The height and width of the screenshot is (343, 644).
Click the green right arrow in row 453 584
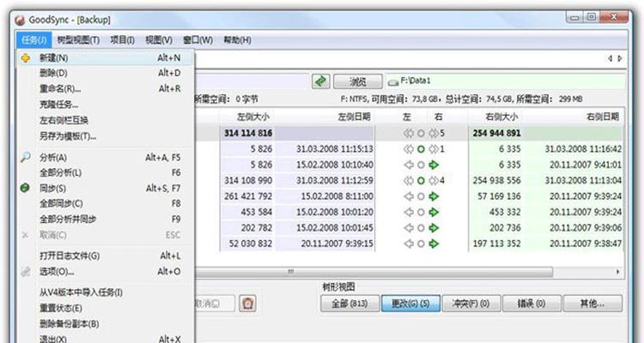[x=434, y=212]
